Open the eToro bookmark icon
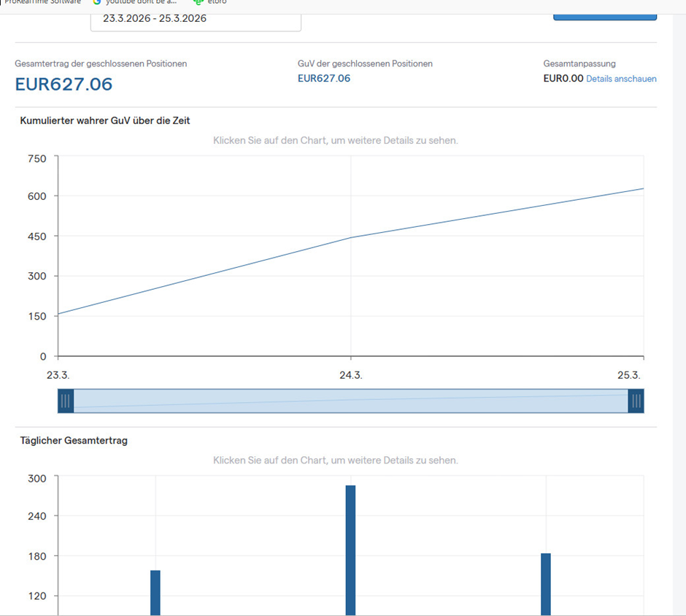Screen dimensions: 686x616 pyautogui.click(x=198, y=2)
